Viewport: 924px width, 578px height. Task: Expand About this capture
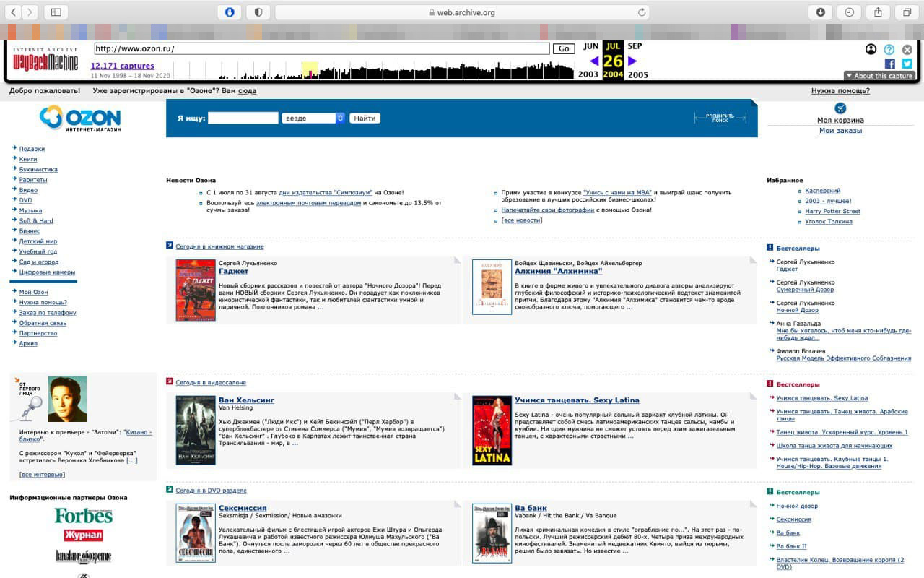880,76
